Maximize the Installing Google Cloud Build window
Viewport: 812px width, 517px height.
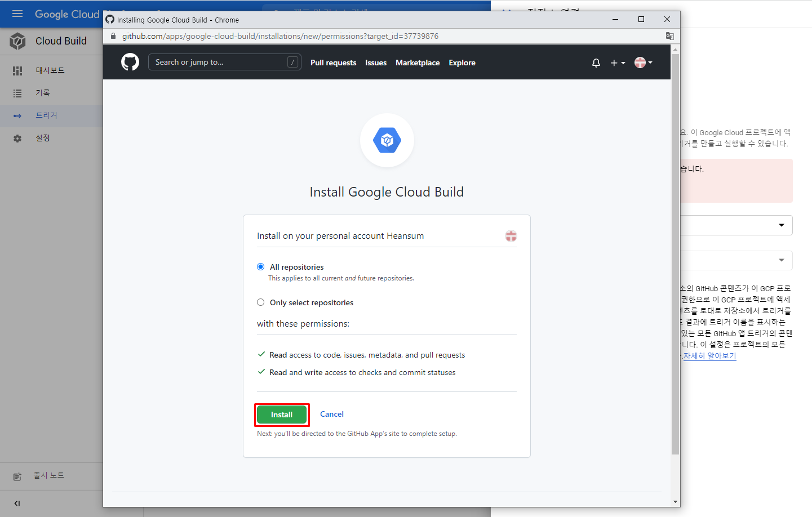coord(641,19)
